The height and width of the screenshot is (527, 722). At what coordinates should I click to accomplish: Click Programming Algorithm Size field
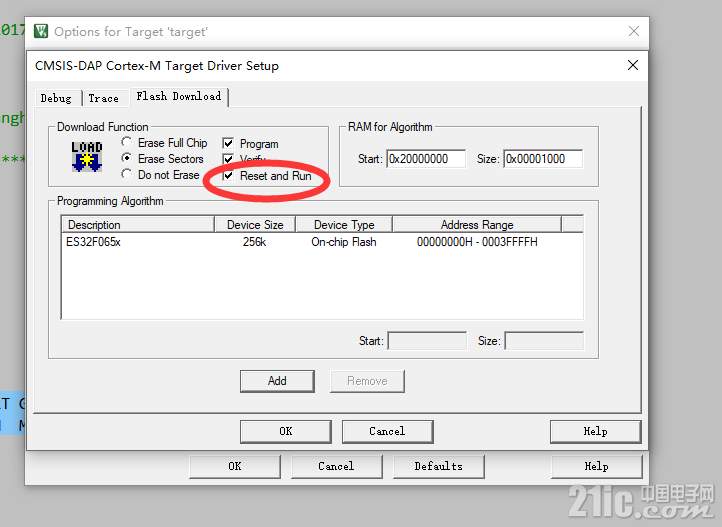(544, 341)
